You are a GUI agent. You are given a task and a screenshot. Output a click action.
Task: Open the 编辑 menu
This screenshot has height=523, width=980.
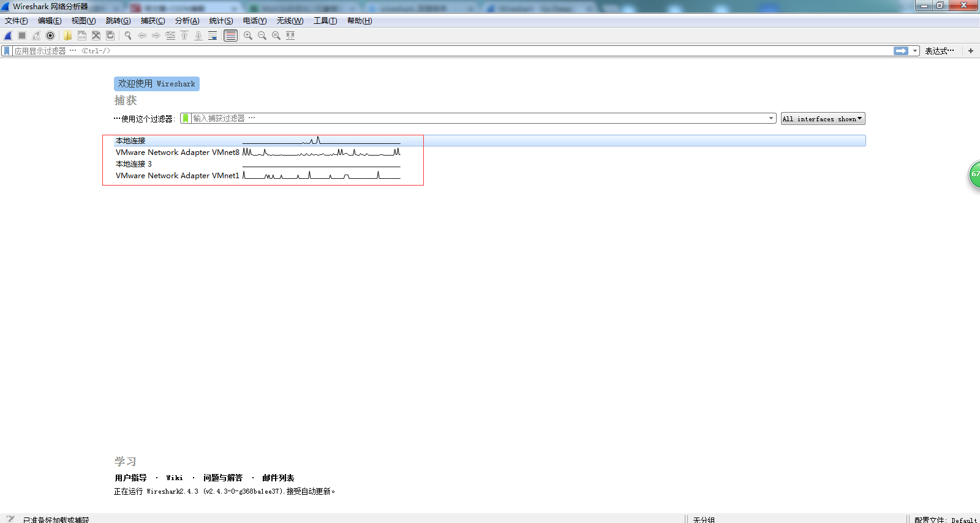(50, 21)
